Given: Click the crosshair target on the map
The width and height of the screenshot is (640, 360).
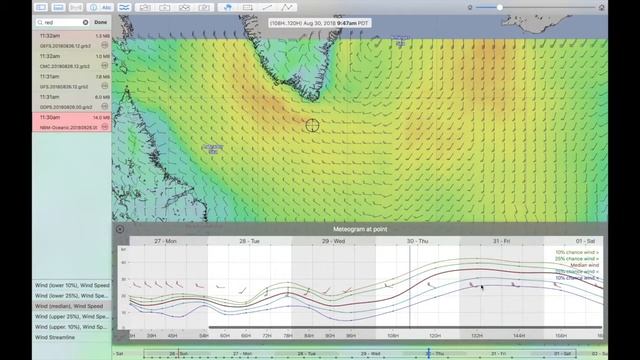Looking at the screenshot, I should tap(312, 125).
